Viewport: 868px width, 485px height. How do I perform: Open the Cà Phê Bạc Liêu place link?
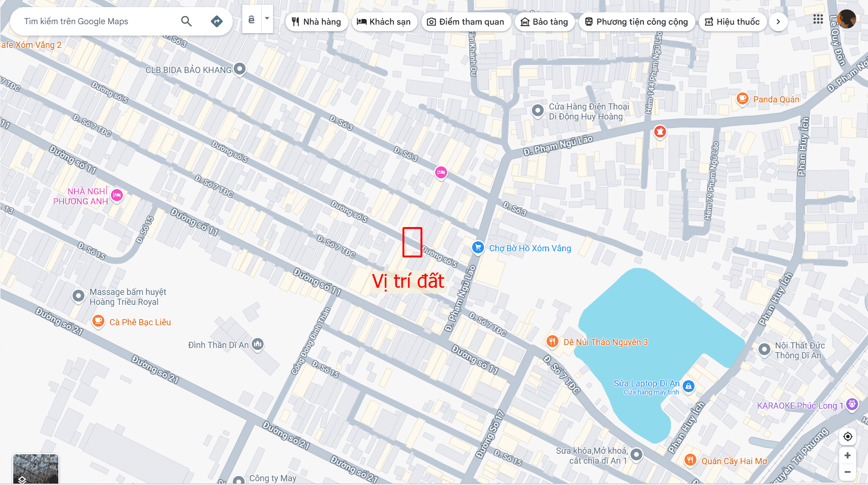coord(140,322)
